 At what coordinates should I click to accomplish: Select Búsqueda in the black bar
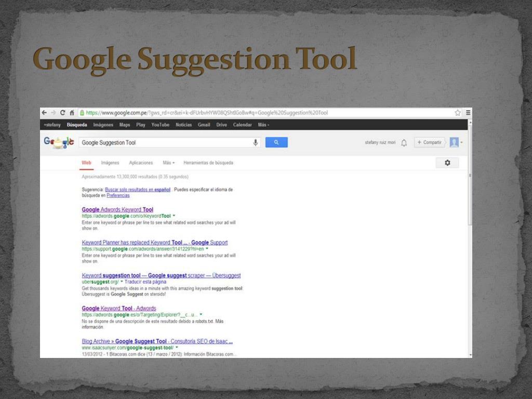click(x=77, y=125)
